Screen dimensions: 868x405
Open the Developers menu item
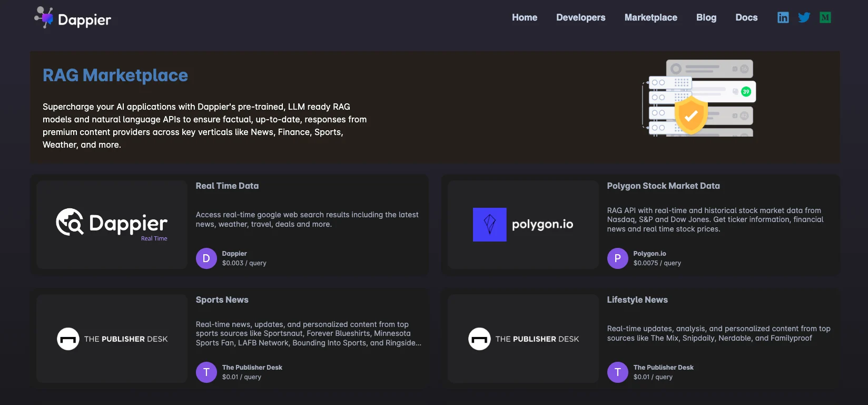coord(581,17)
